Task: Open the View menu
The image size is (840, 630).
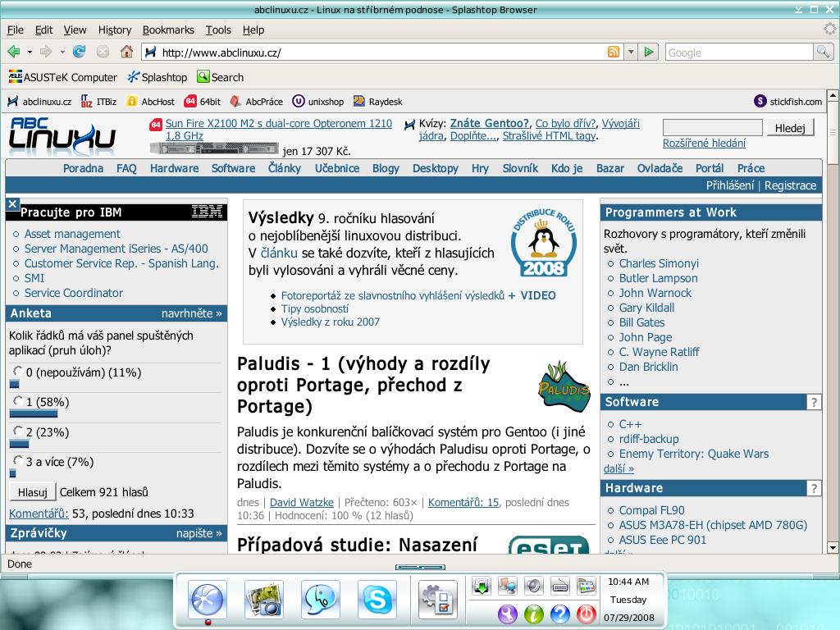Action: [75, 30]
